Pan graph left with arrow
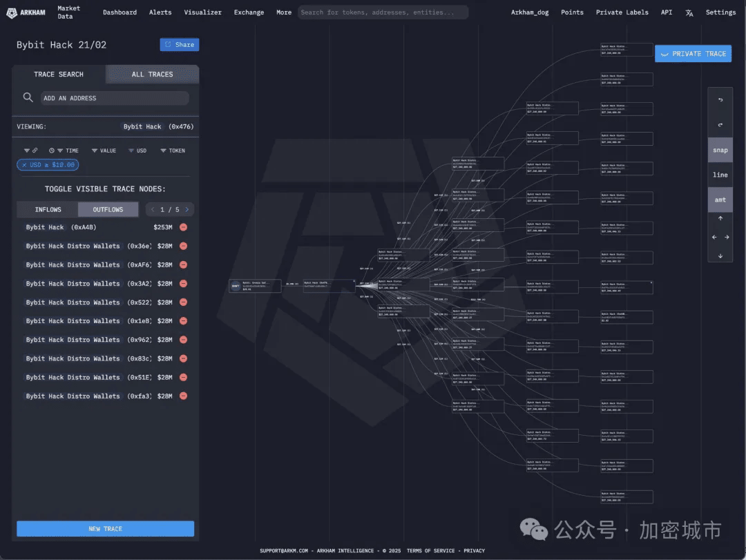746x560 pixels. (x=714, y=237)
